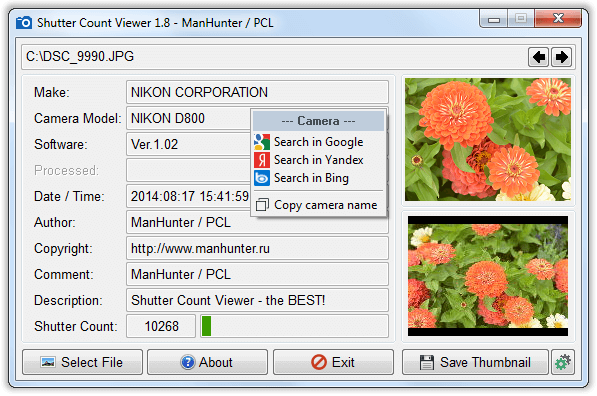Click the Google icon in context menu

[262, 142]
